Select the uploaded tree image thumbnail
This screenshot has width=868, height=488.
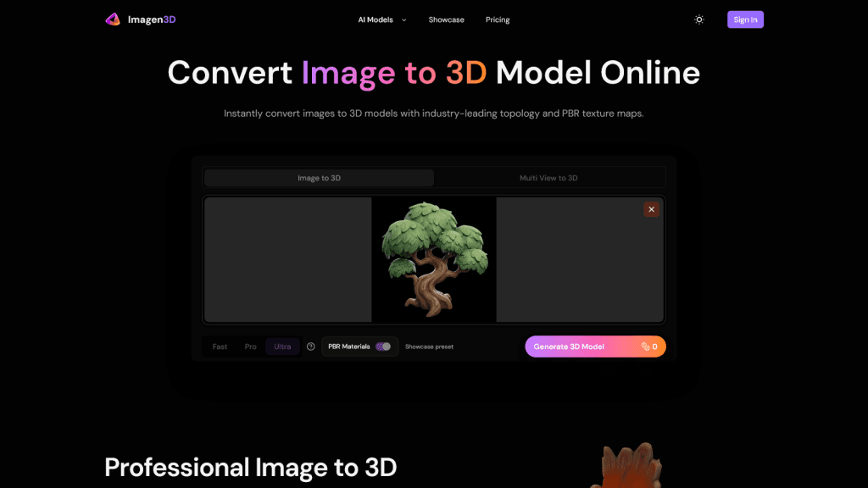(x=433, y=259)
